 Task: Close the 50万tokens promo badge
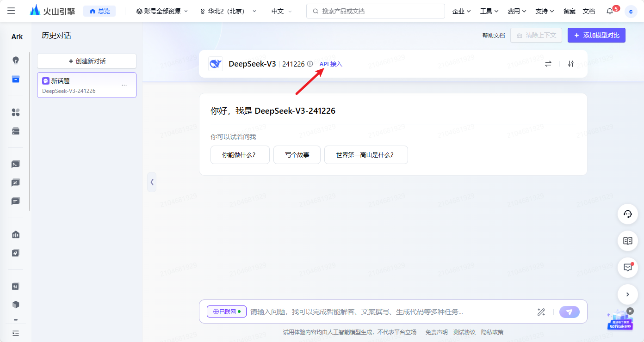tap(630, 311)
